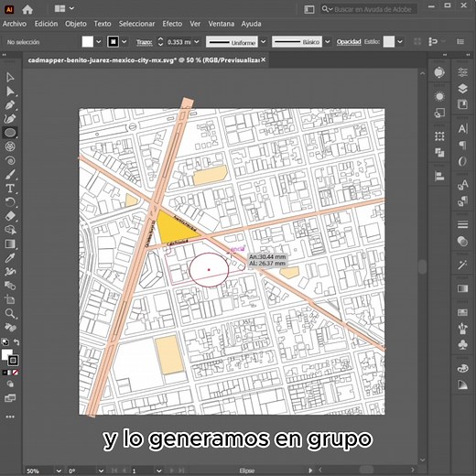
Task: Change screen mode button
Action: click(10, 398)
